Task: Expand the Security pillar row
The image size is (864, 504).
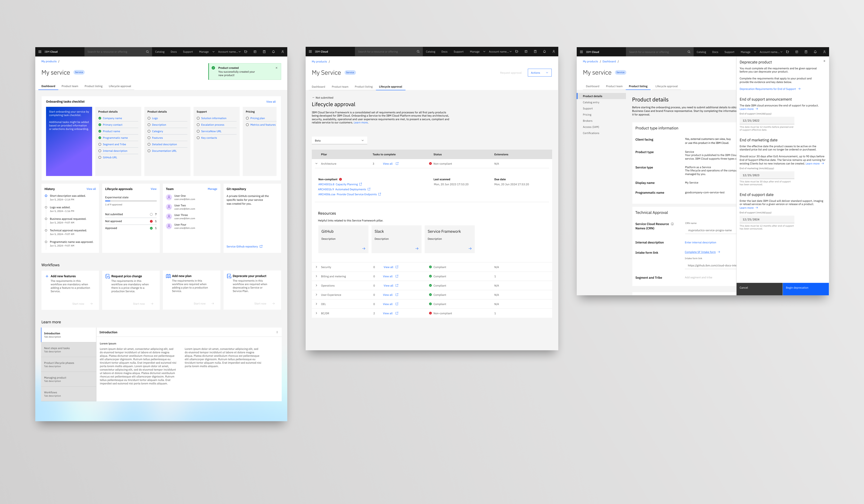Action: [x=316, y=267]
